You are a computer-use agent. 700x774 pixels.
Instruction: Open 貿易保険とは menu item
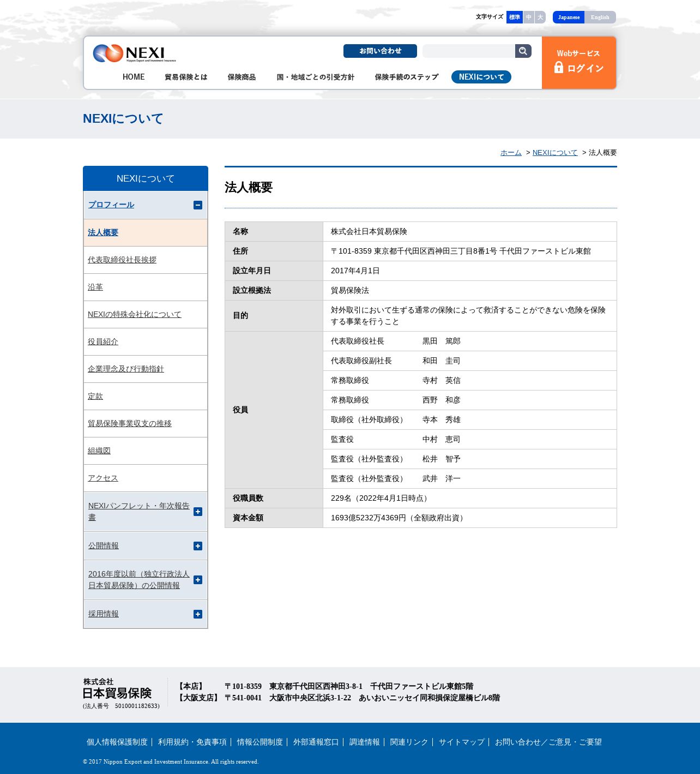click(x=186, y=77)
